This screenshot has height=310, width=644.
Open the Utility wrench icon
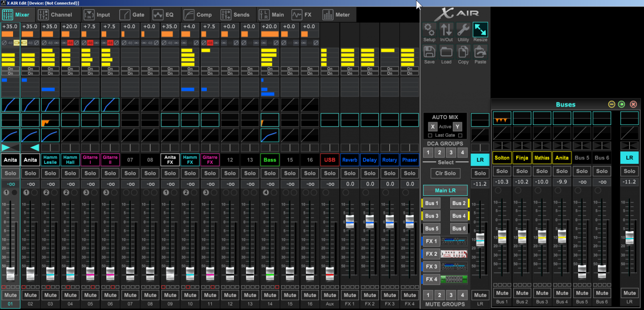(463, 29)
